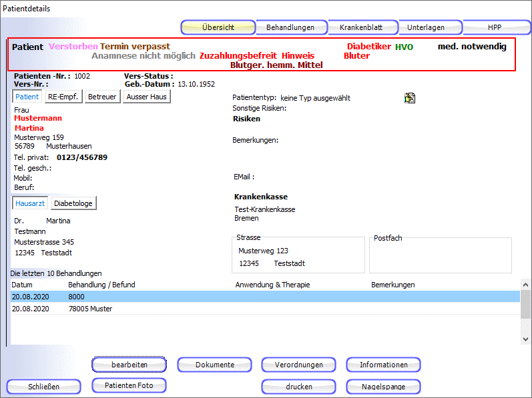Click the drucken button
Screen dimensions: 532x398
tap(298, 387)
